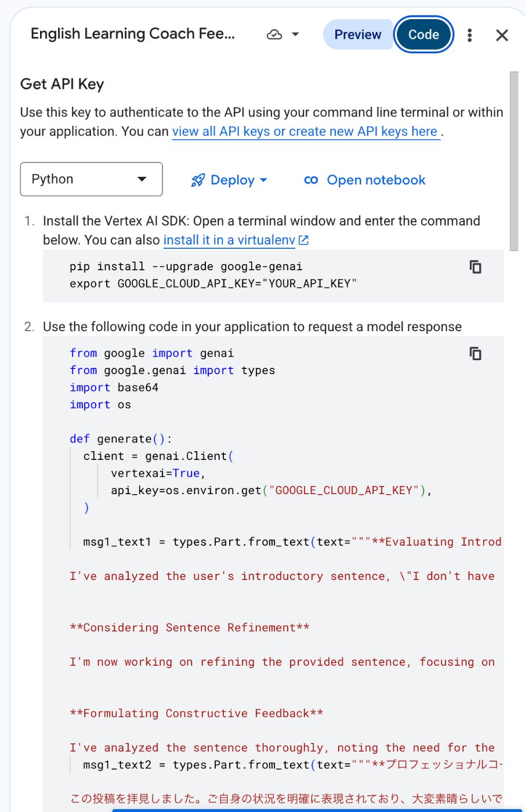Switch to the Preview tab
The image size is (525, 812).
click(357, 35)
